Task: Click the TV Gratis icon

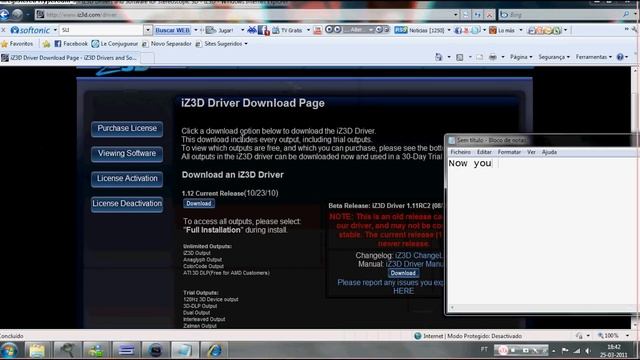Action: point(276,30)
